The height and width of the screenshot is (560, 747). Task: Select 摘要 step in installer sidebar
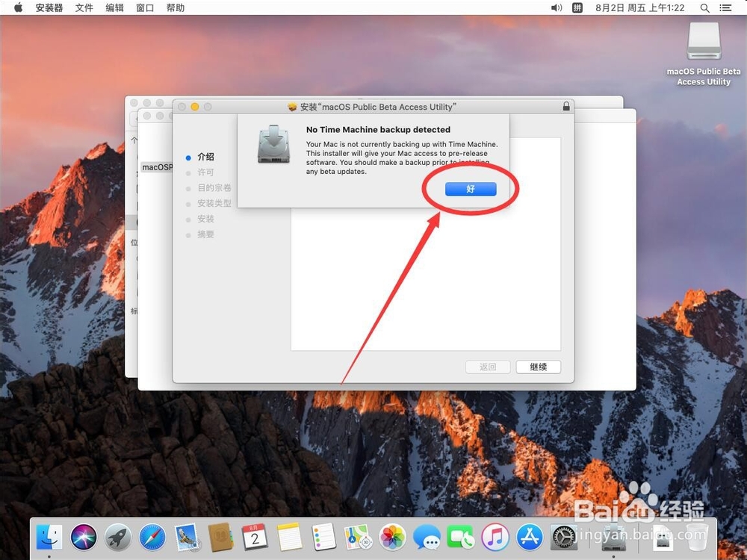(x=206, y=234)
